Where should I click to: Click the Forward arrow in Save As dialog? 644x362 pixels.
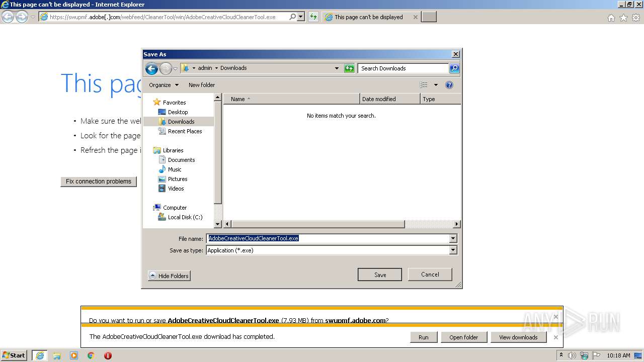pos(166,68)
